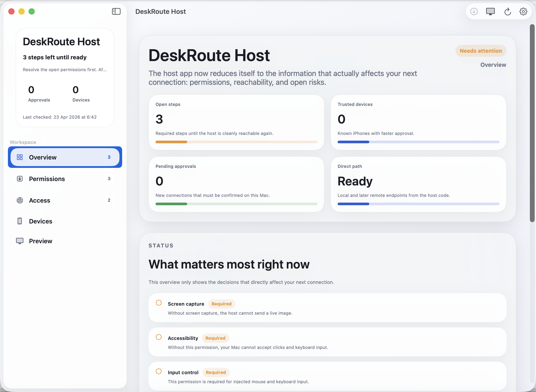Open Settings via the gear icon

tap(523, 11)
